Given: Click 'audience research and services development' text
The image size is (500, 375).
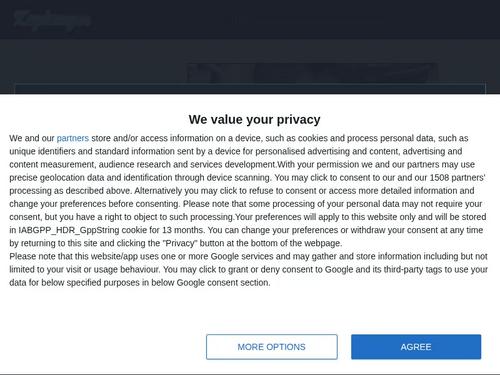Looking at the screenshot, I should point(187,164).
